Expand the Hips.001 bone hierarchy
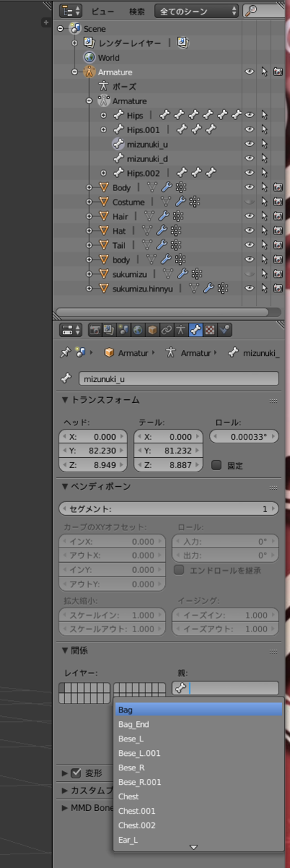 [103, 130]
